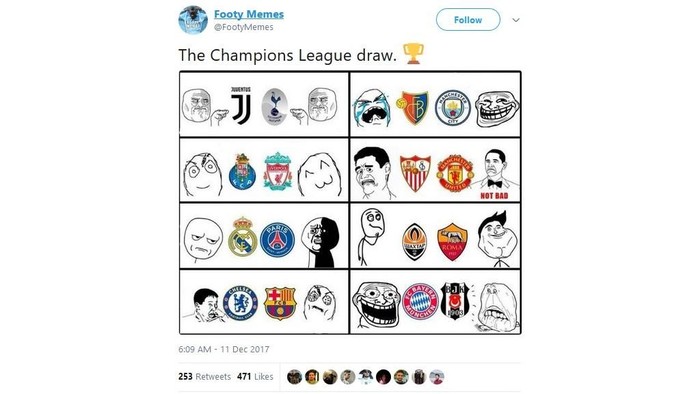View the 471 Likes list
Image resolution: width=700 pixels, height=394 pixels.
point(255,377)
